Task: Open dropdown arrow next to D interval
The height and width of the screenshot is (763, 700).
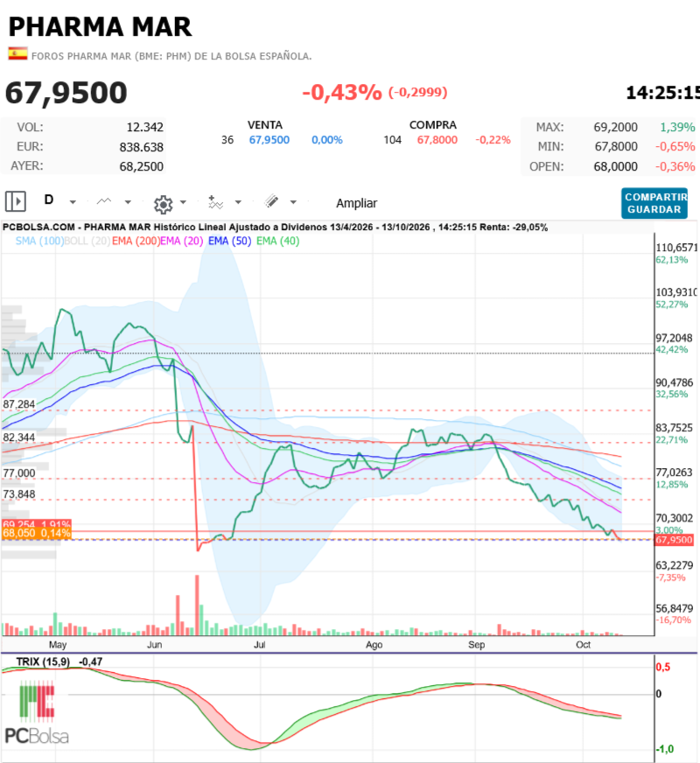Action: point(73,202)
